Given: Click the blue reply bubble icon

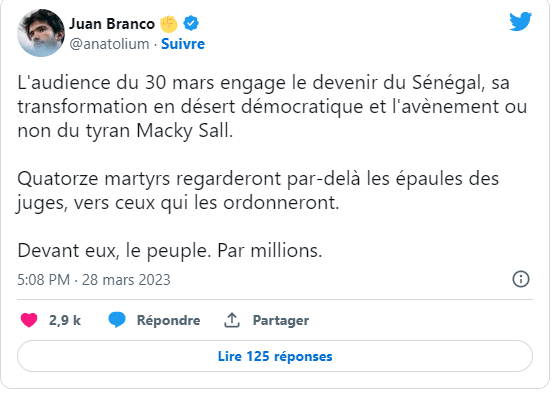Looking at the screenshot, I should pyautogui.click(x=117, y=320).
